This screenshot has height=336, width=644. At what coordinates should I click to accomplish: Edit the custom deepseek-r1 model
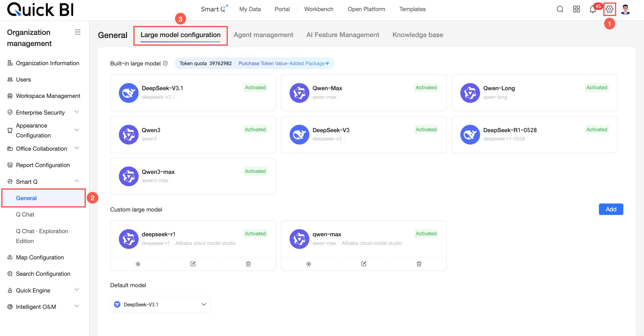click(x=193, y=264)
